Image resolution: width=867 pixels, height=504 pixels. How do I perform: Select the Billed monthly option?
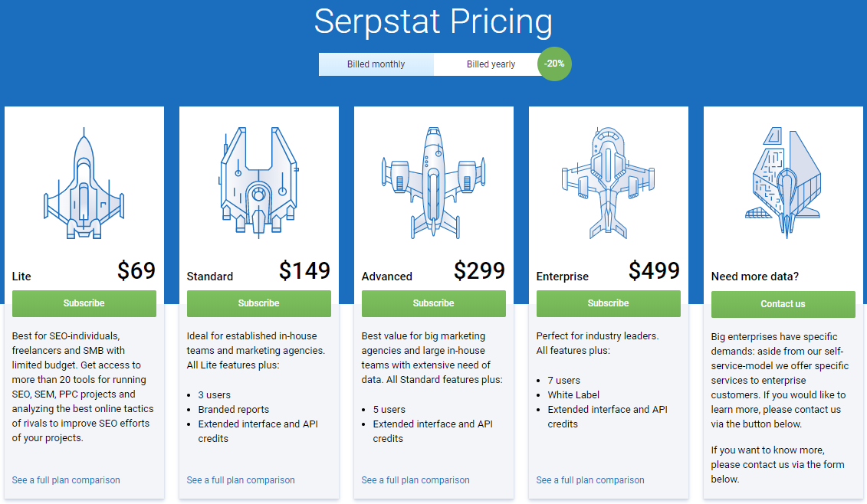click(x=376, y=64)
